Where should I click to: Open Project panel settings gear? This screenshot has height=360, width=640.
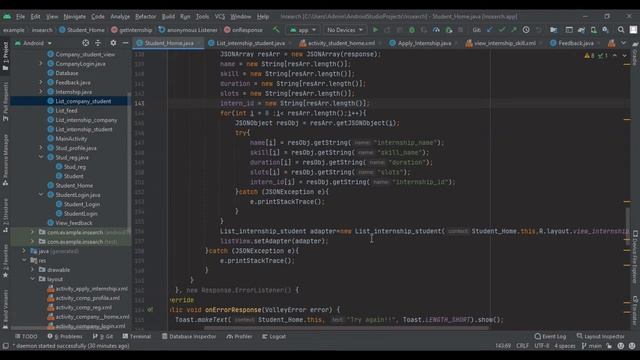pyautogui.click(x=113, y=43)
